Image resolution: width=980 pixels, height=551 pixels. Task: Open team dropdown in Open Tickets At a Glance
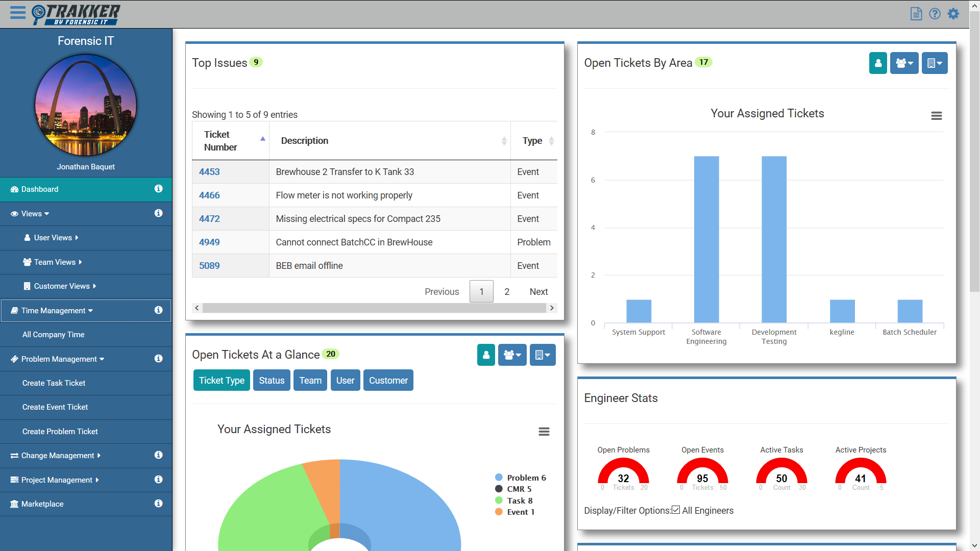[512, 355]
